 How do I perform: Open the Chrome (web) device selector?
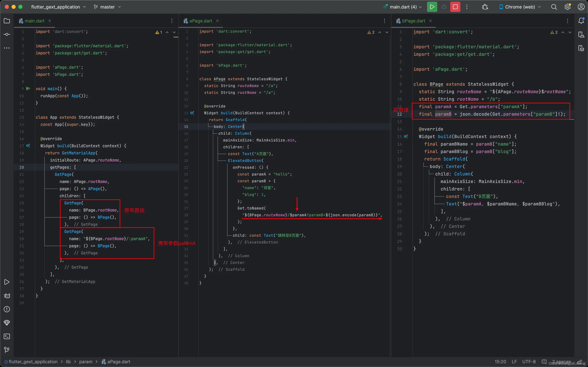click(520, 7)
